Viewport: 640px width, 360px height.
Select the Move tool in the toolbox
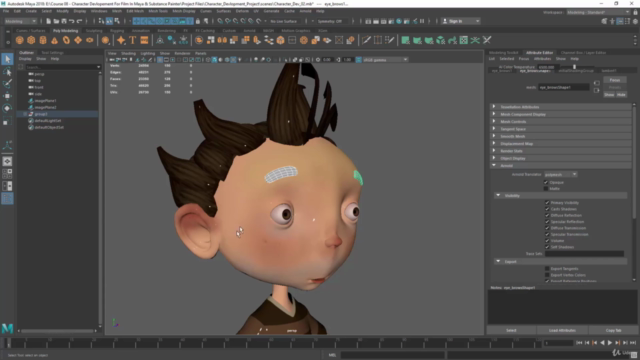[7, 96]
